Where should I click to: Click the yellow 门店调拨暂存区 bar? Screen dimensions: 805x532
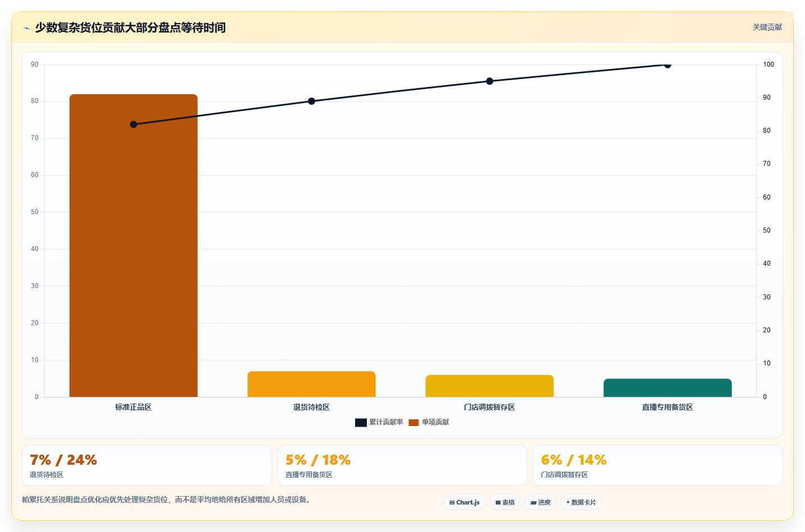tap(490, 386)
